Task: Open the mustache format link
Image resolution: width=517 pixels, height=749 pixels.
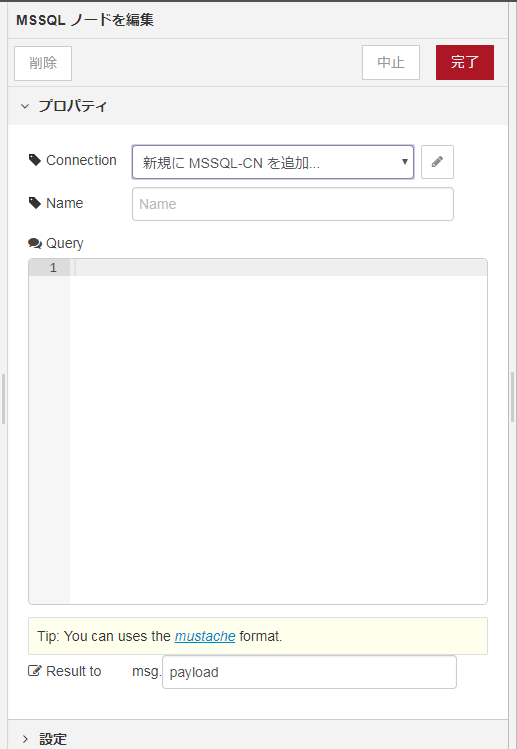Action: (x=205, y=636)
